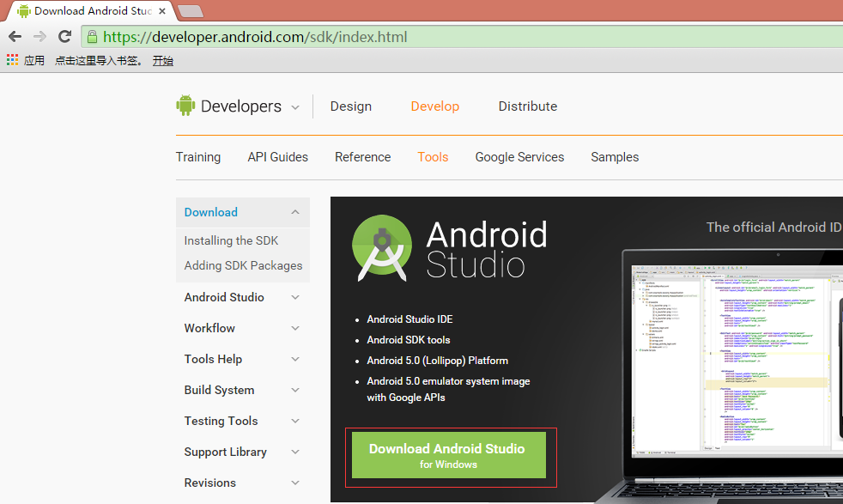Go to the Google Services tab
This screenshot has width=843, height=504.
click(x=519, y=157)
